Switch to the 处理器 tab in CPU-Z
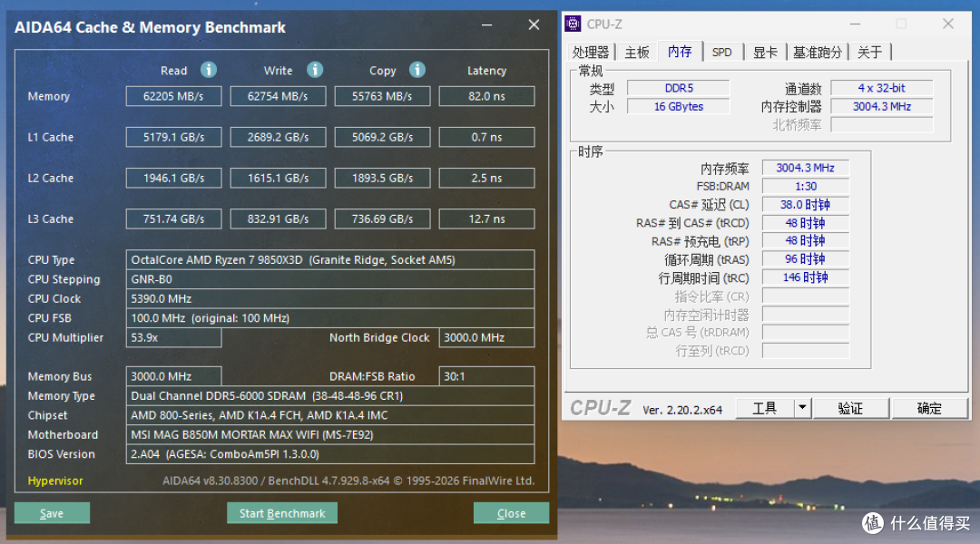 [590, 53]
